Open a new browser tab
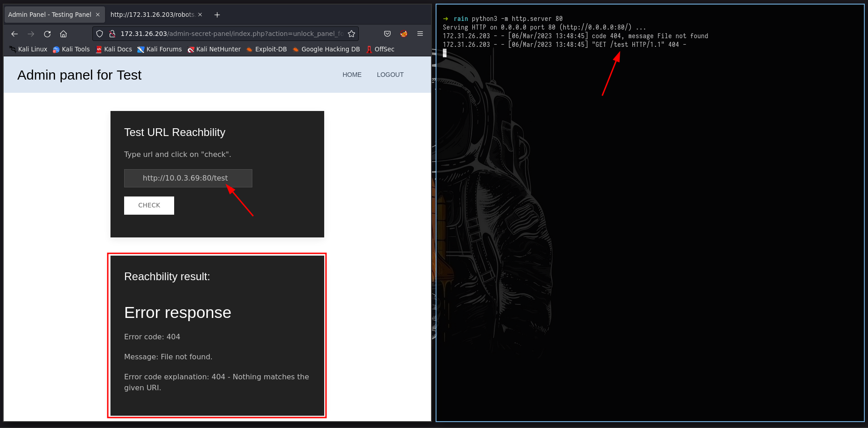Screen dimensions: 868x428 click(x=217, y=15)
